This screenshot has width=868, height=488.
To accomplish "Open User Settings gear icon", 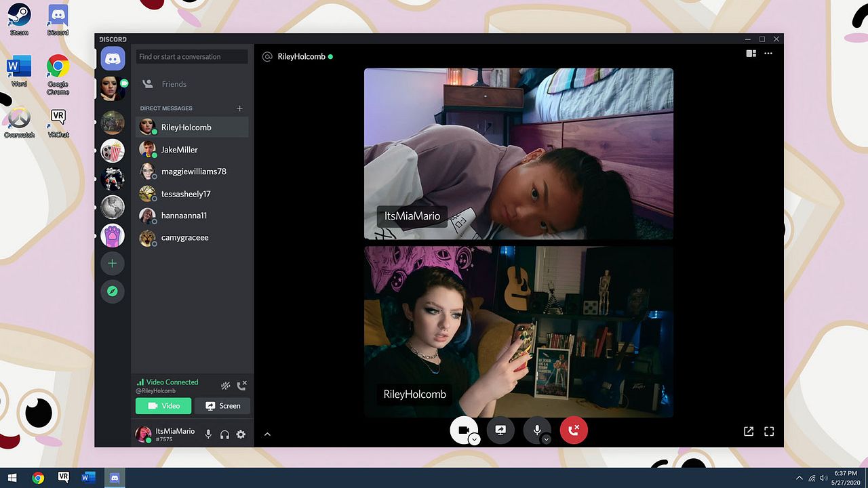I will (x=241, y=434).
